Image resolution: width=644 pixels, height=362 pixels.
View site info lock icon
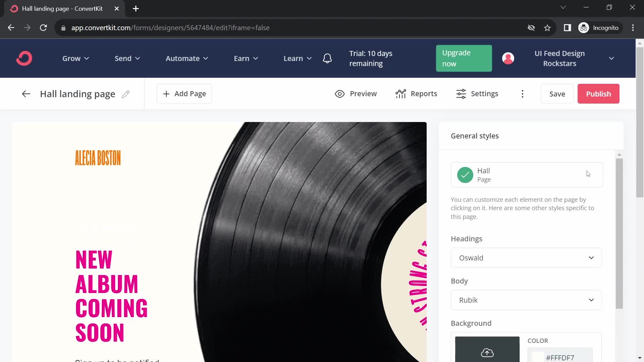(x=63, y=28)
